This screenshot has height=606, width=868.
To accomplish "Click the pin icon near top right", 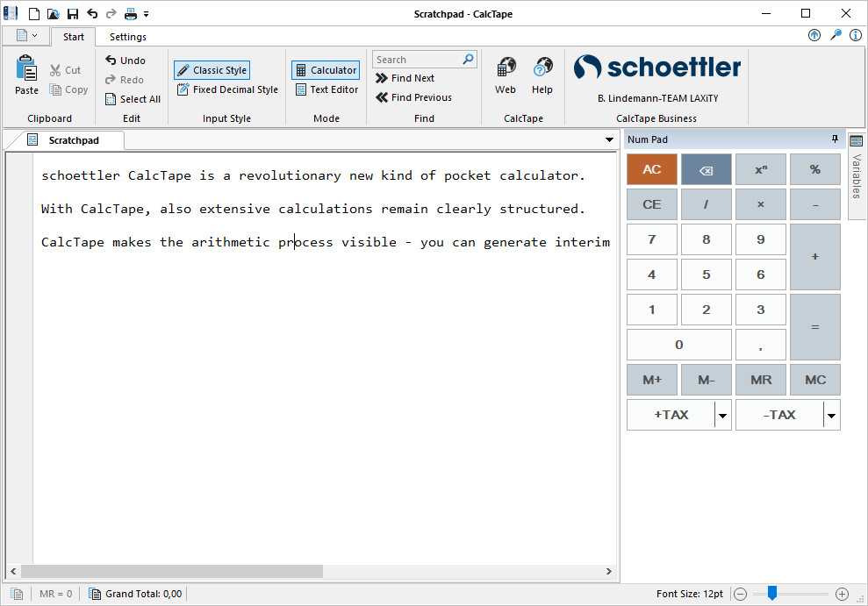I will coord(836,35).
